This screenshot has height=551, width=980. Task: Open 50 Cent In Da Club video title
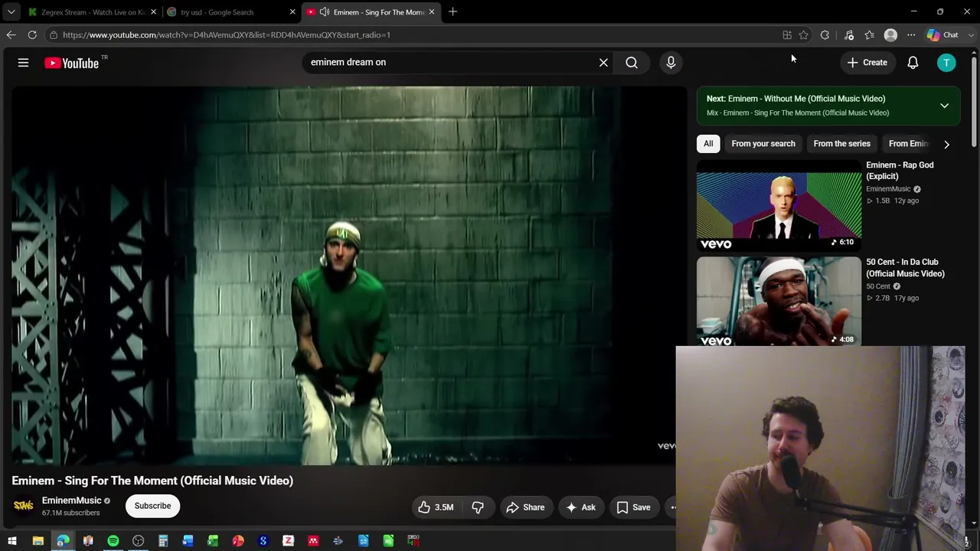(x=905, y=268)
